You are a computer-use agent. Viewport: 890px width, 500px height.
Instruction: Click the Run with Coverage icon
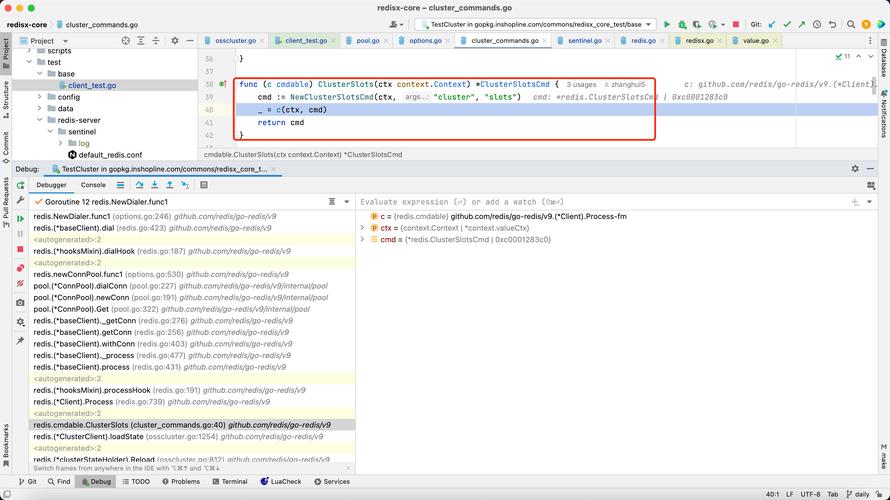[697, 24]
